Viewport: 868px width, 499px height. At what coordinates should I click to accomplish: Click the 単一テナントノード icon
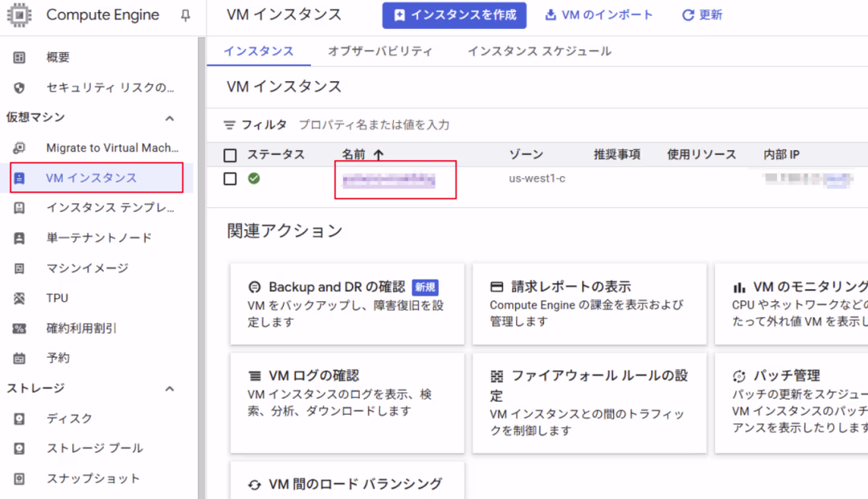19,238
